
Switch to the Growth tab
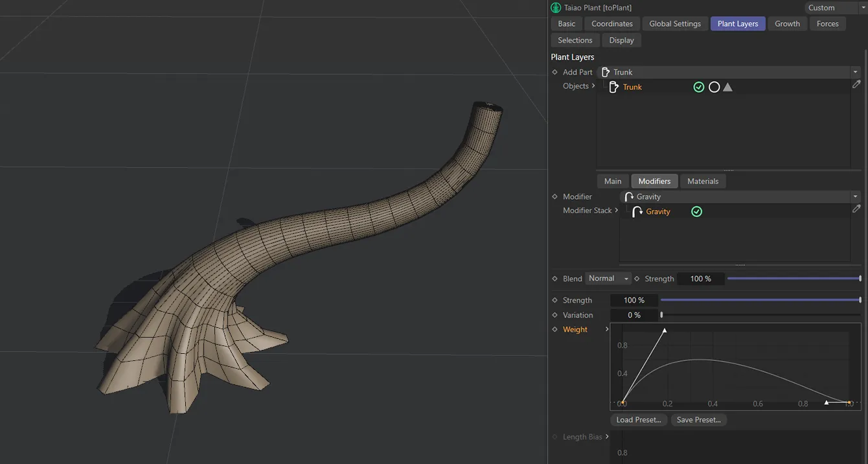[x=787, y=23]
